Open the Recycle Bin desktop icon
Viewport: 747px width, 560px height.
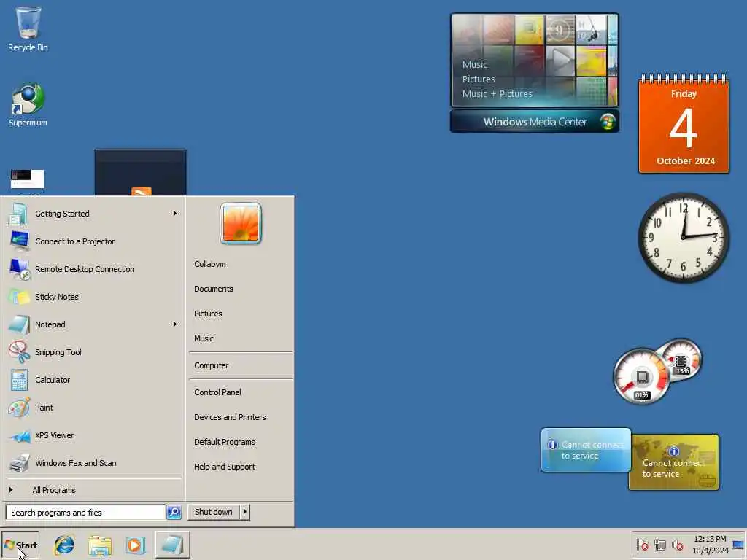point(28,28)
